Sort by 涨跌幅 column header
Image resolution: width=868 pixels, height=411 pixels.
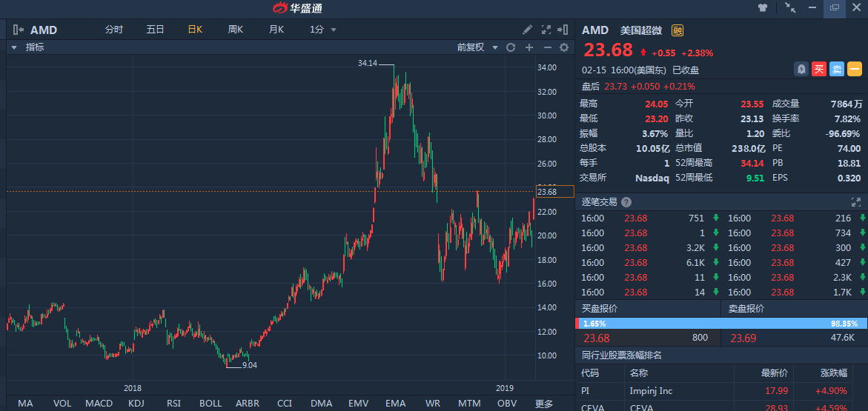[833, 373]
